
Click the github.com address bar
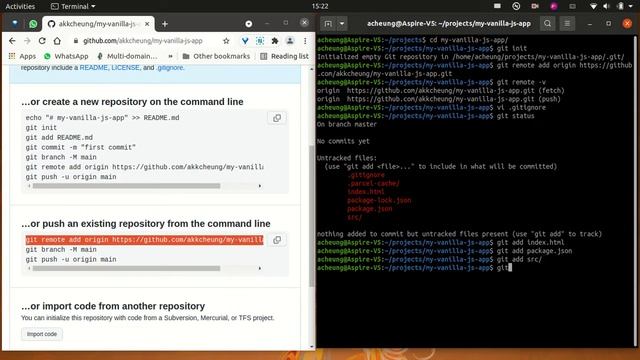pyautogui.click(x=143, y=41)
